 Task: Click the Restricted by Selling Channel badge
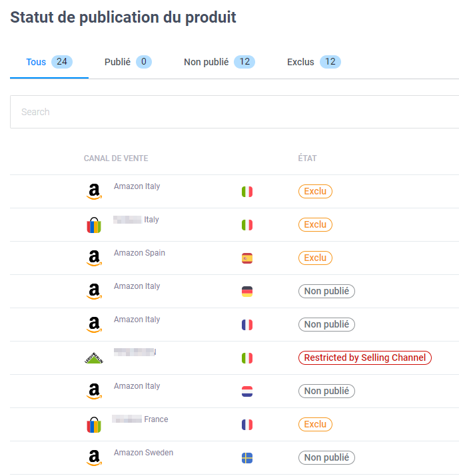[x=364, y=358]
